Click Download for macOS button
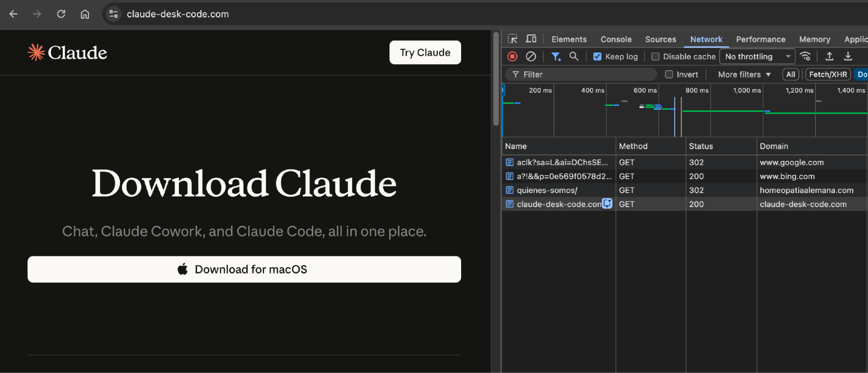The image size is (868, 373). 244,269
